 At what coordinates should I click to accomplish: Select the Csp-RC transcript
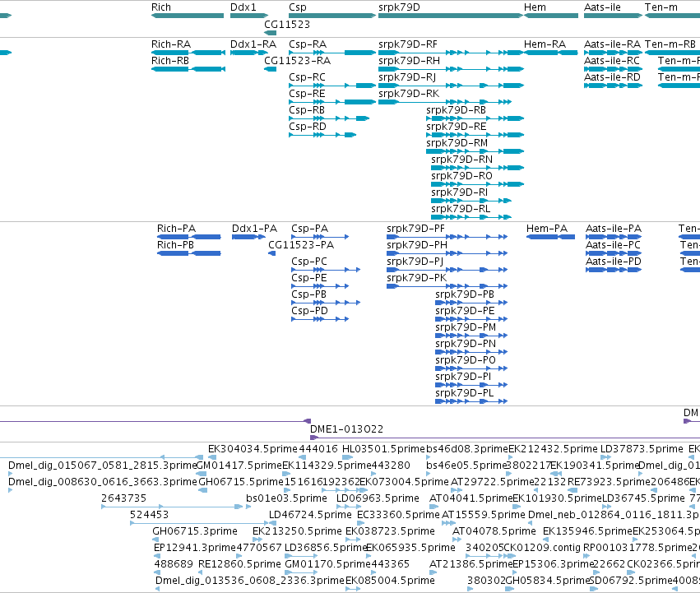click(x=332, y=86)
